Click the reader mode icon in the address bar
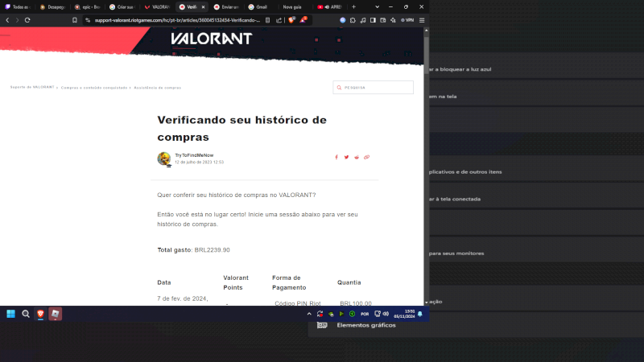 (268, 20)
